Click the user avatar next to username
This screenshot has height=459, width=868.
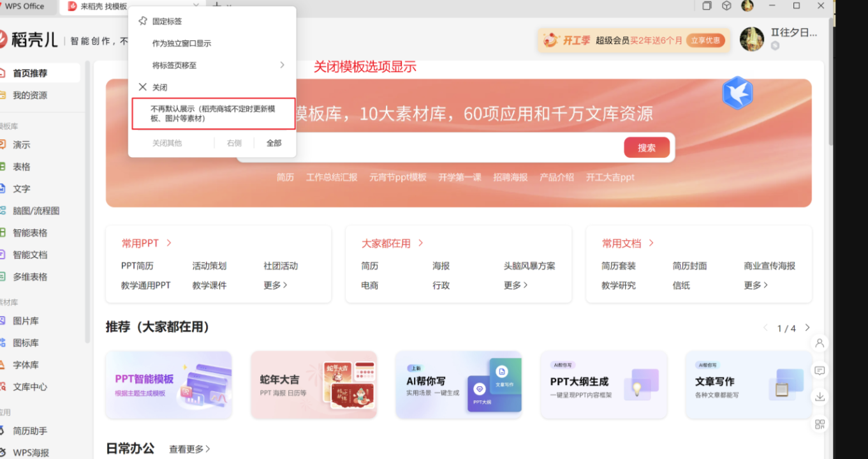tap(751, 40)
